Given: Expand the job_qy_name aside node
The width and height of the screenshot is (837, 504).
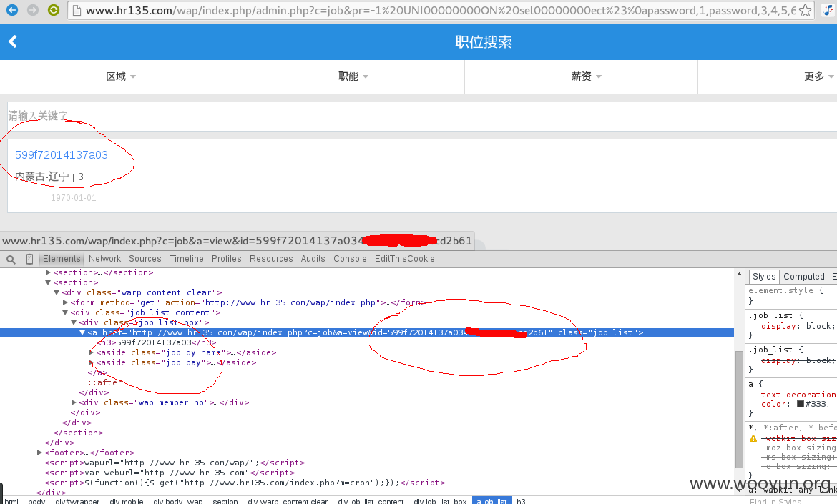Looking at the screenshot, I should coord(91,352).
